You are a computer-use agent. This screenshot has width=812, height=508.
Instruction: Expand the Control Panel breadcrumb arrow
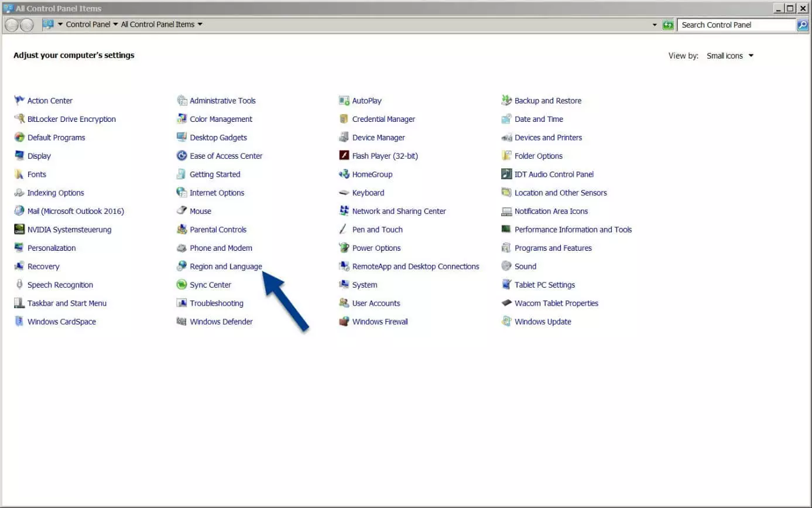(115, 25)
